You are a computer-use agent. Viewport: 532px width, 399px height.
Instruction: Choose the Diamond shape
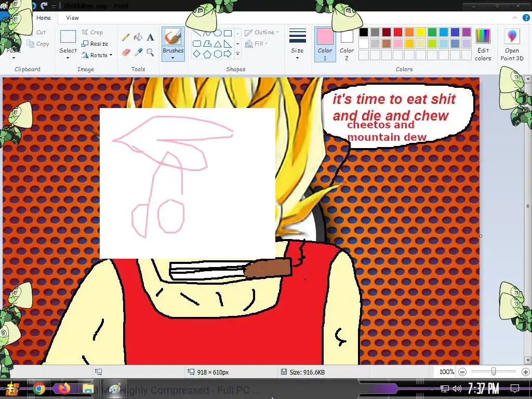[197, 54]
